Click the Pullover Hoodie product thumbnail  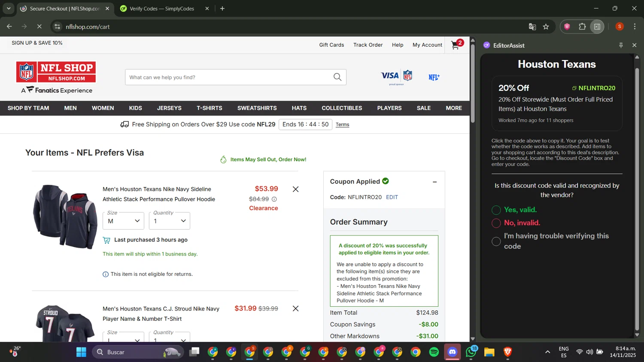click(65, 217)
